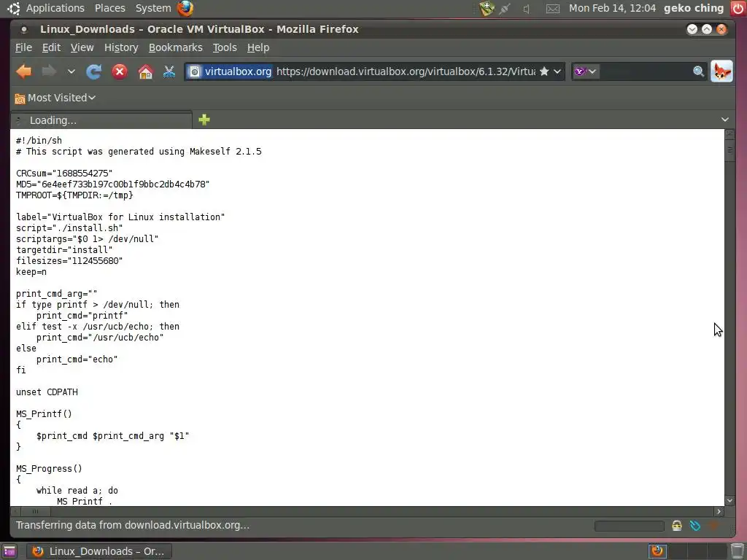This screenshot has height=560, width=747.
Task: Open the Tools menu
Action: click(225, 47)
